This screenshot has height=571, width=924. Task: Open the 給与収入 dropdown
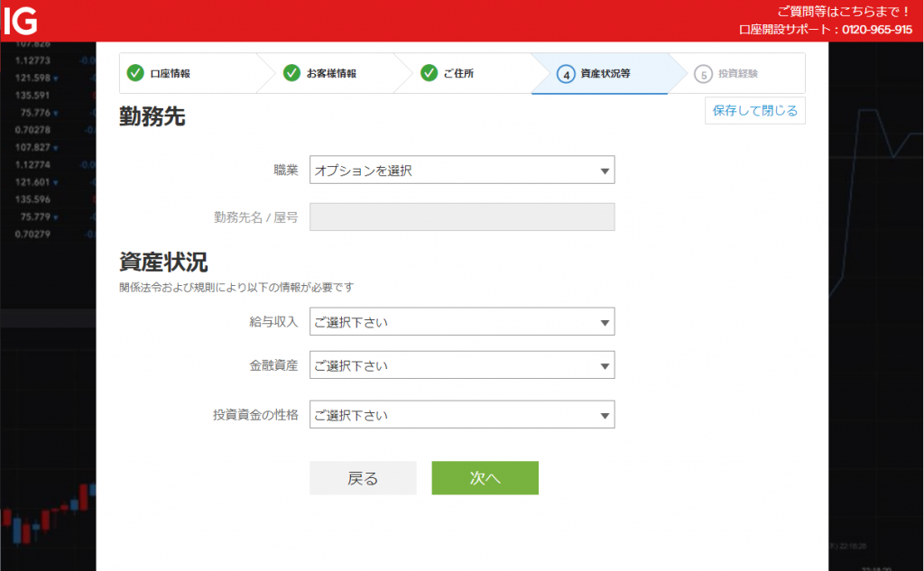pos(462,322)
